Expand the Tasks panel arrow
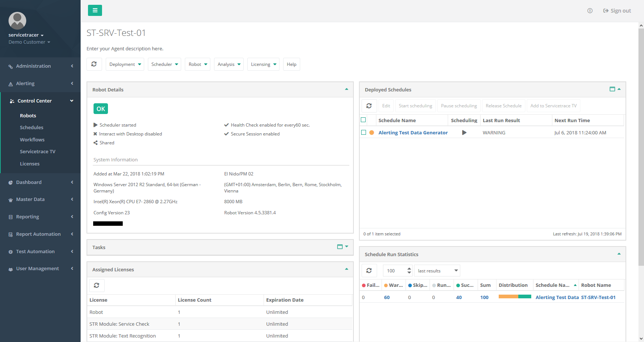Viewport: 644px width, 342px height. pos(346,247)
